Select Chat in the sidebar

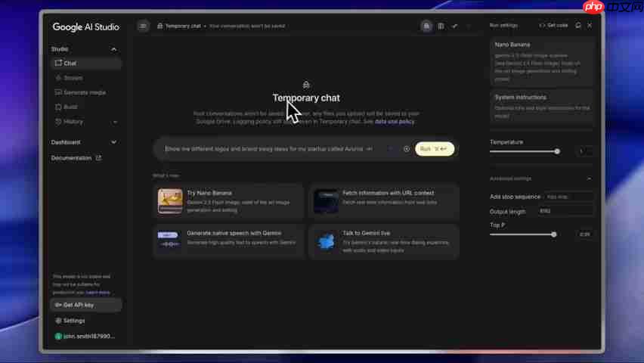coord(86,64)
